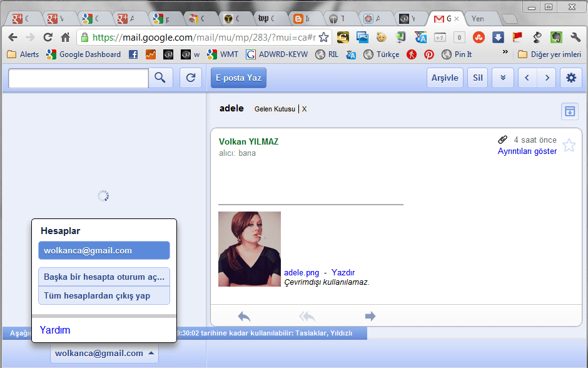Click the E-posta Yaz button

(238, 78)
